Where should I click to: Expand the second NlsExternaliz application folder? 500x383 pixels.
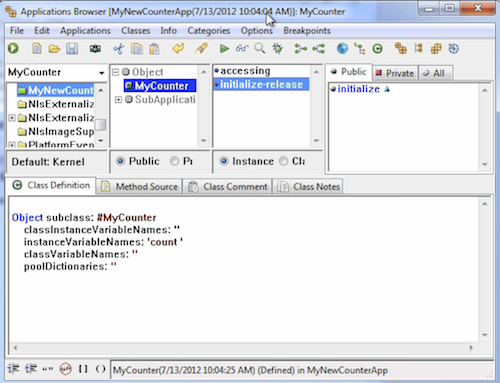point(12,118)
